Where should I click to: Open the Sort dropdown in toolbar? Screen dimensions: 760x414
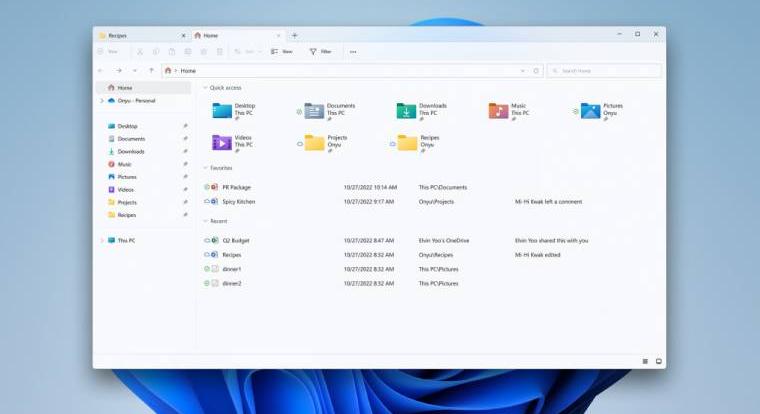248,51
